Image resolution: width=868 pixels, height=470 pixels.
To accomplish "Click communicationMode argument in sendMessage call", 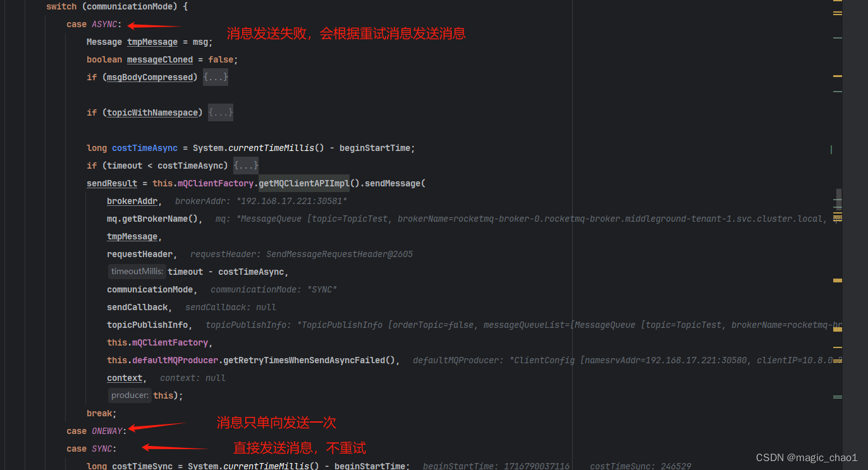I will click(x=150, y=289).
